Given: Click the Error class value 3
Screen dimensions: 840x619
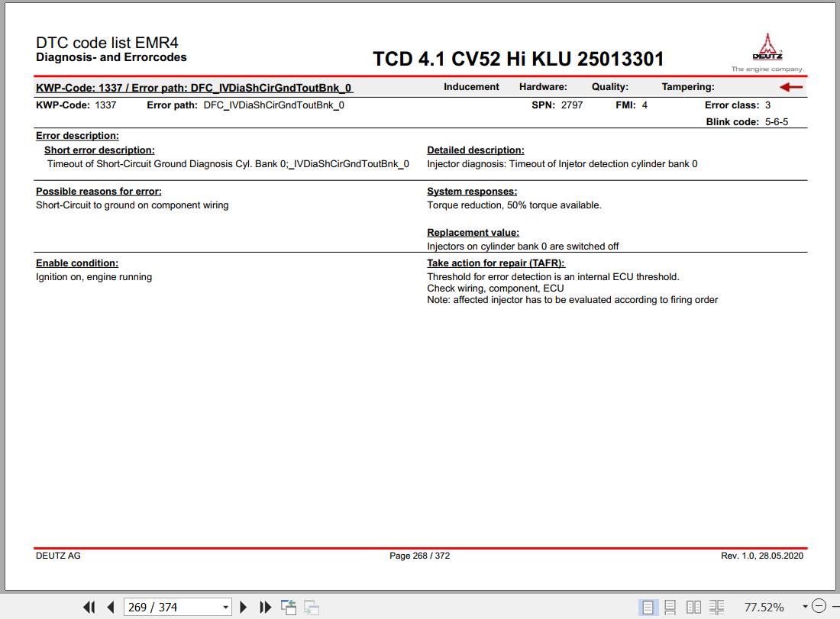Looking at the screenshot, I should (x=767, y=105).
